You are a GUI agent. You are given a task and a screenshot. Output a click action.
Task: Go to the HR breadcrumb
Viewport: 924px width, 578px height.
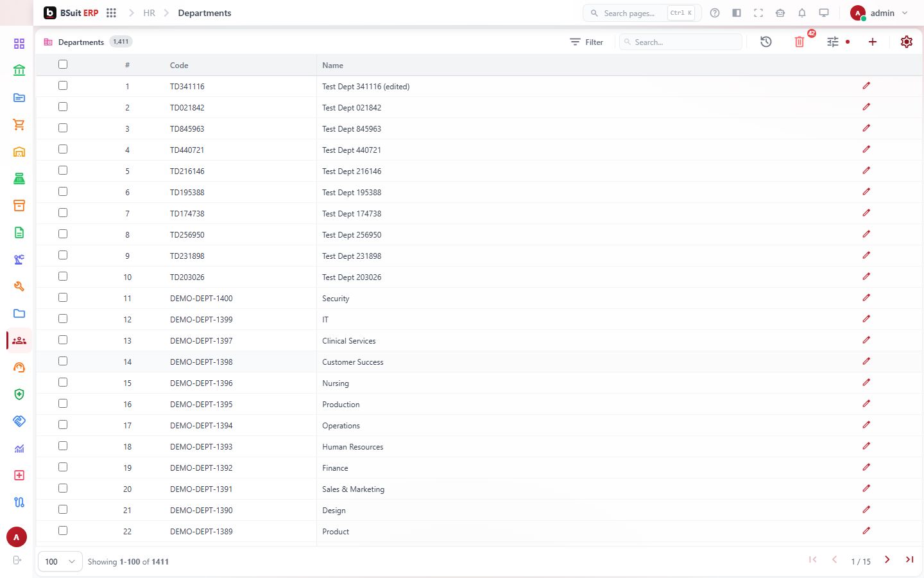point(149,13)
